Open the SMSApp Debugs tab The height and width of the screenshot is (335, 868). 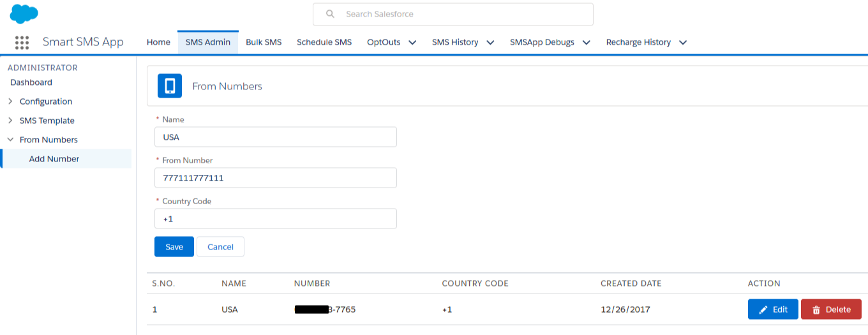542,42
